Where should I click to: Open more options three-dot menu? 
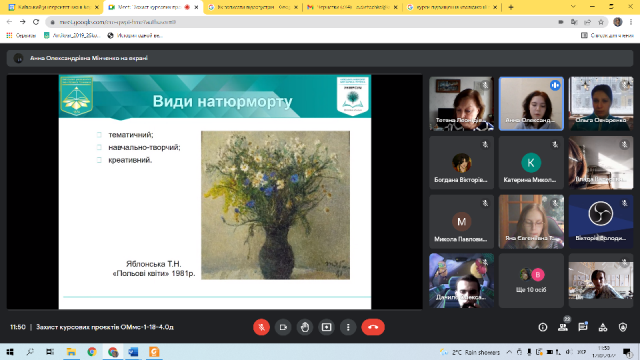pos(348,327)
